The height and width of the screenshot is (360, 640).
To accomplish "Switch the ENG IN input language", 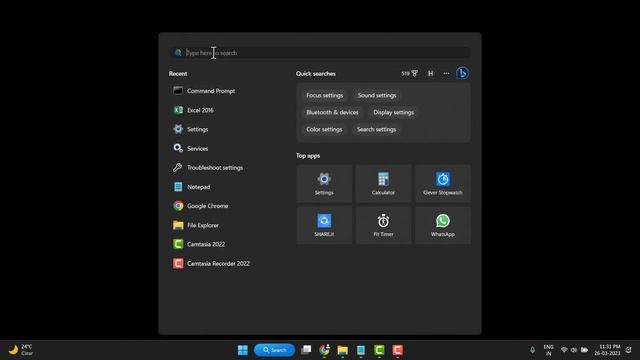I will (x=549, y=350).
